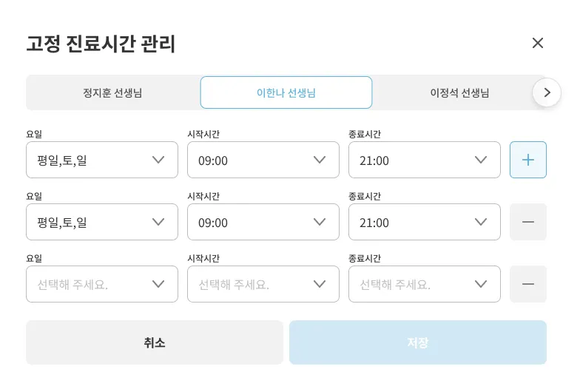This screenshot has height=392, width=580.
Task: Add a new time row with plus
Action: tap(527, 160)
